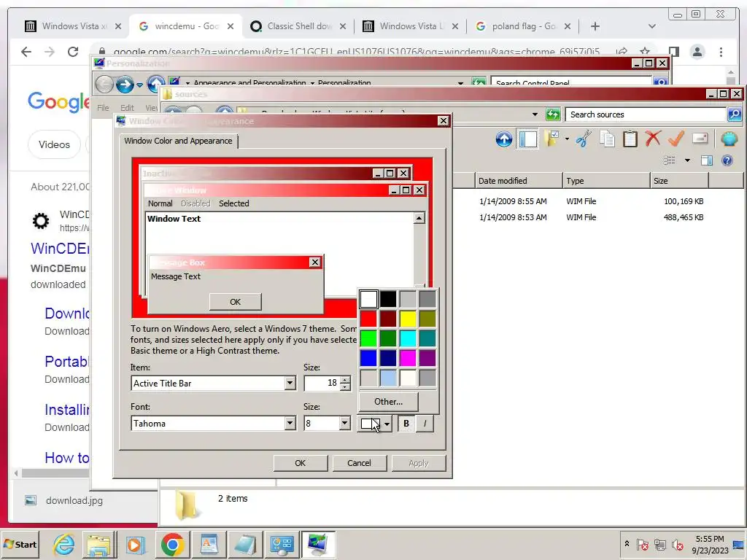The height and width of the screenshot is (560, 747).
Task: Click the Classic Shell settings shell icon
Action: [x=729, y=139]
